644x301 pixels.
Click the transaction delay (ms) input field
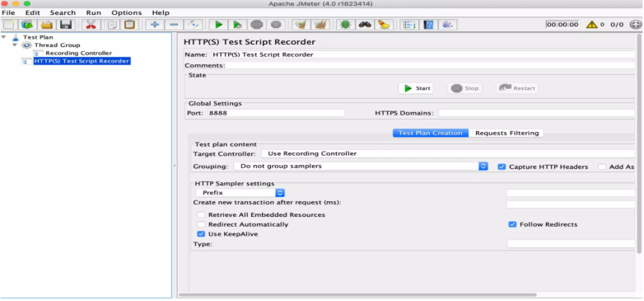point(571,204)
